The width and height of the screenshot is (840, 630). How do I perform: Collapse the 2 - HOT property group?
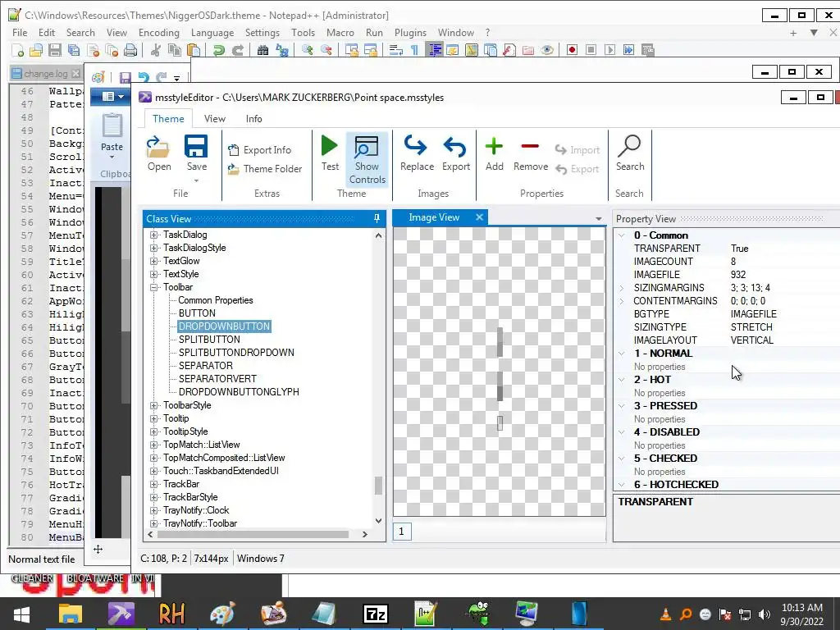coord(622,379)
